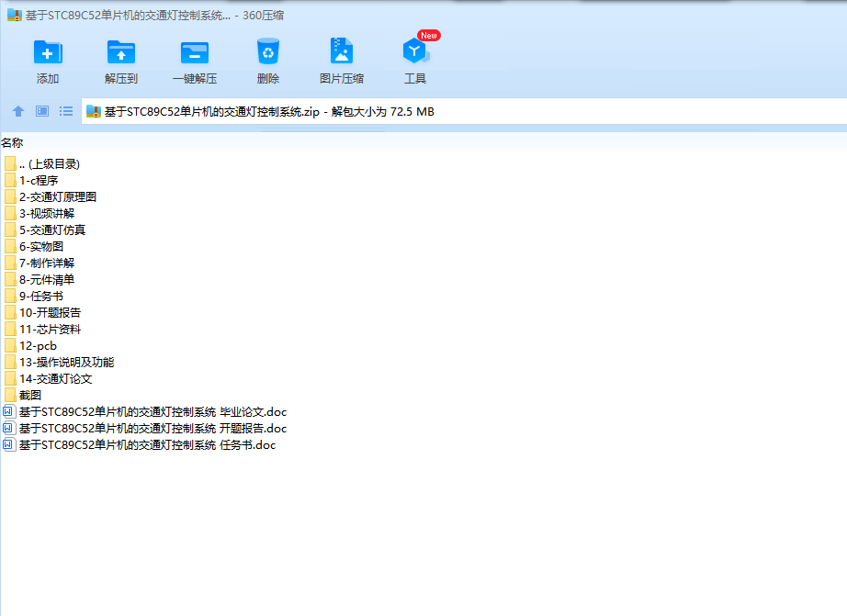This screenshot has height=616, width=847.
Task: Click the folder icon of 1-c程序
Action: pos(10,180)
